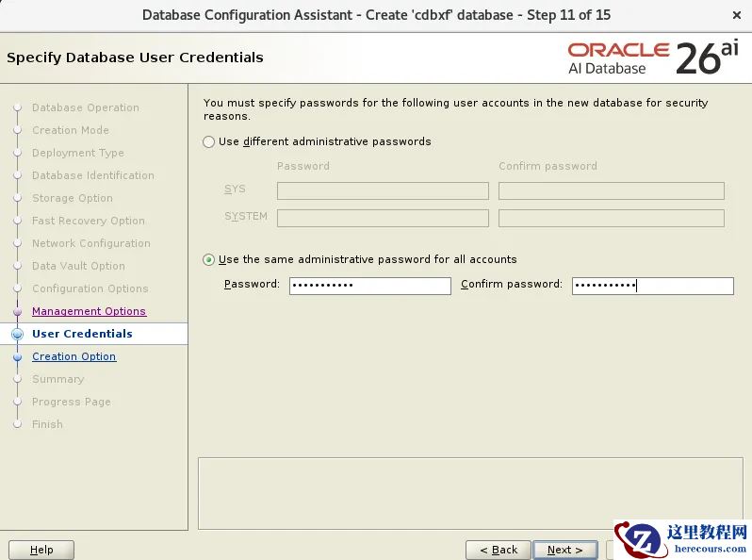Click the Network Configuration step label

[91, 243]
